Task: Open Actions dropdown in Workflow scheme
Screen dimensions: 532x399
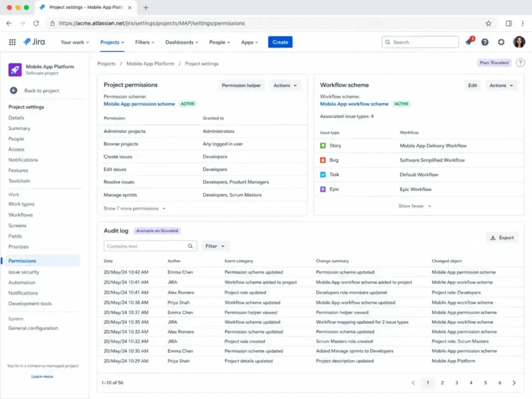Action: (501, 85)
